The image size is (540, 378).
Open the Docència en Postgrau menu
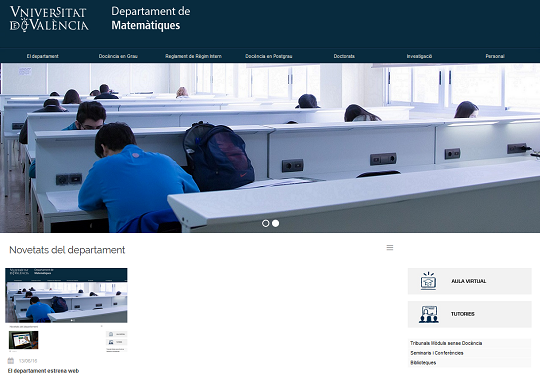(269, 56)
